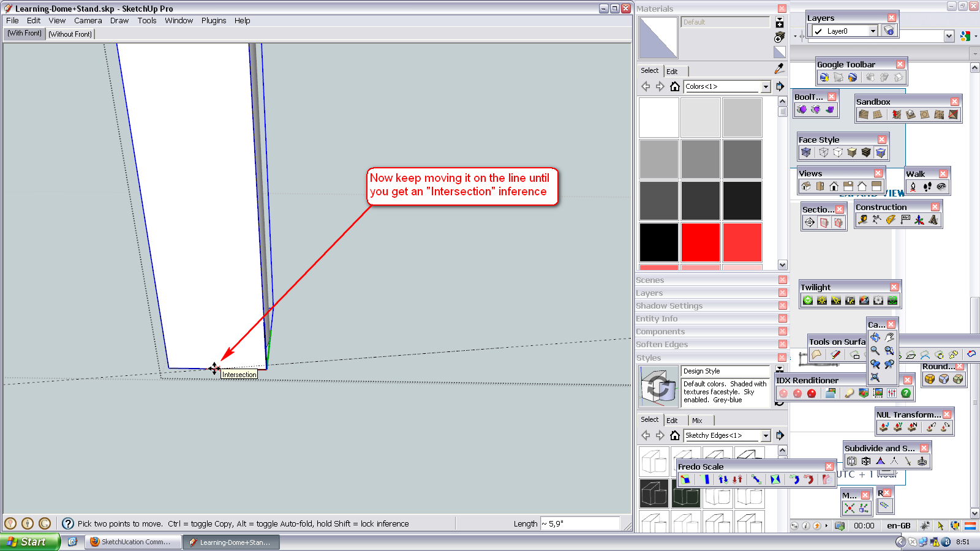
Task: Select the Materials sample paint eyedropper
Action: [780, 69]
